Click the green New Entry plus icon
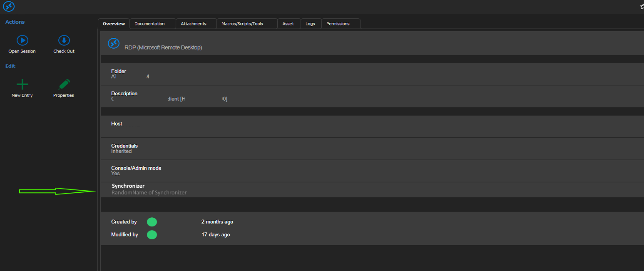Viewport: 644px width, 271px height. click(x=22, y=85)
